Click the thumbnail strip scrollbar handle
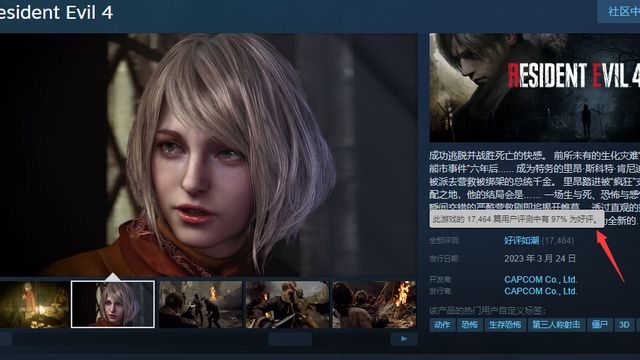Screen dimensions: 640x360 pos(290,339)
